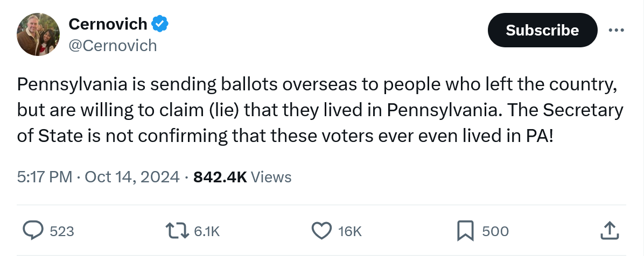Image resolution: width=644 pixels, height=256 pixels.
Task: Share the tweet via the upload arrow icon
Action: [x=608, y=231]
